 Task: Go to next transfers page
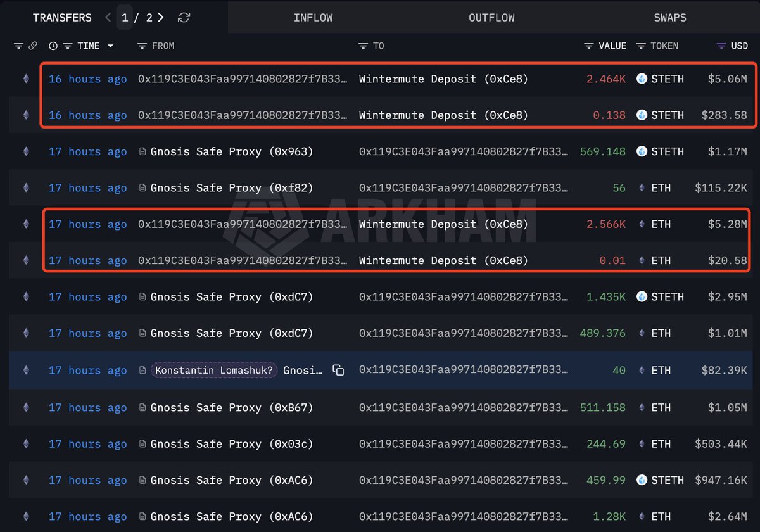161,18
